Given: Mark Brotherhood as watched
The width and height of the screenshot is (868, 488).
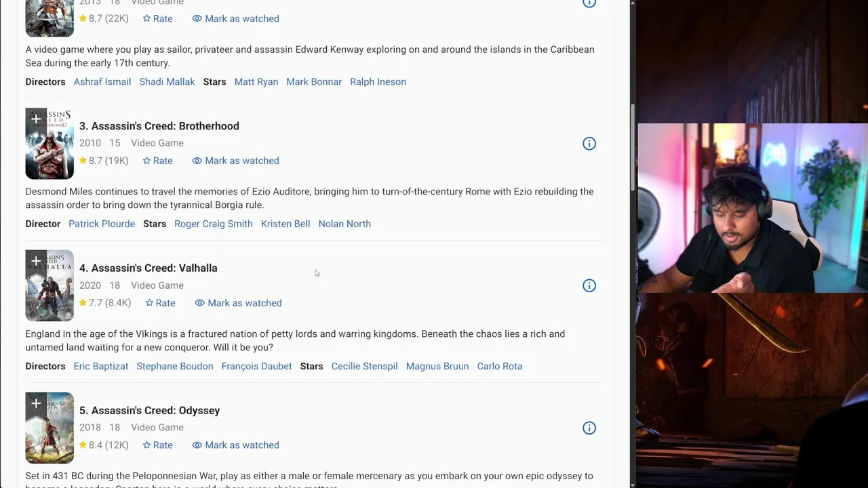Looking at the screenshot, I should tap(235, 161).
